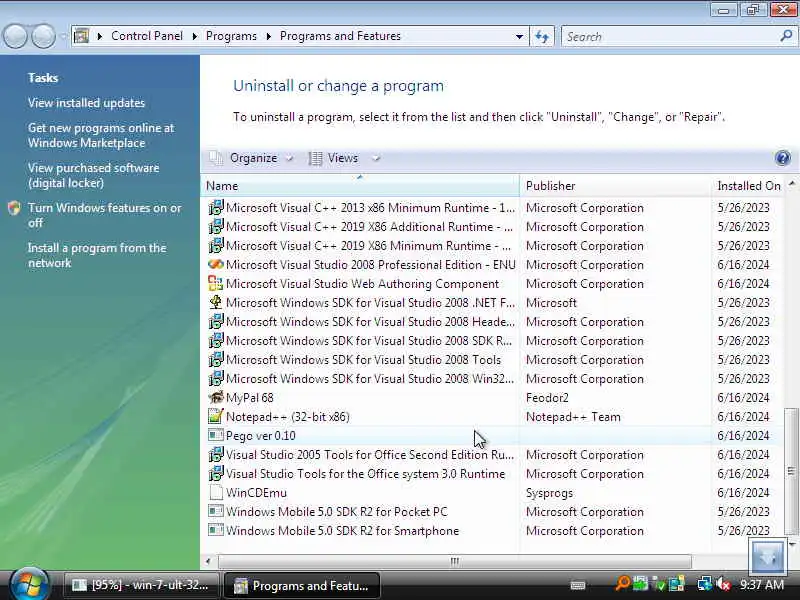Click the muted volume tray icon

tap(722, 584)
